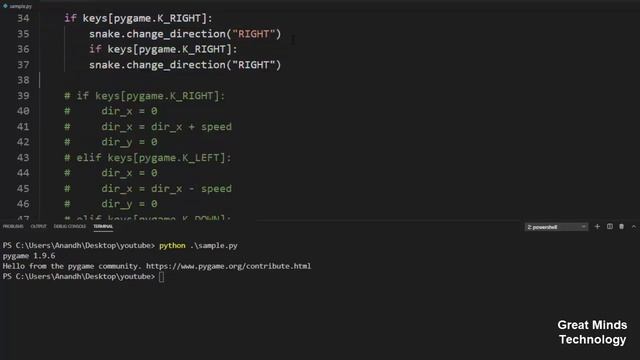Click line number 43 in gutter
640x360 pixels.
(x=23, y=158)
